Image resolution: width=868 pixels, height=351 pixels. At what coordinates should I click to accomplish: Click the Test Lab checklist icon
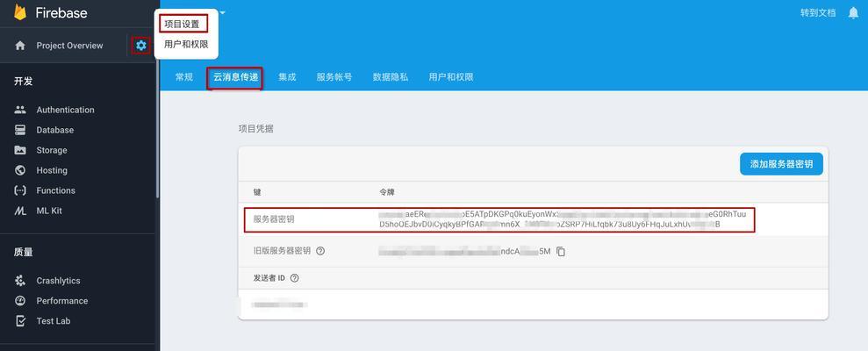pyautogui.click(x=20, y=321)
